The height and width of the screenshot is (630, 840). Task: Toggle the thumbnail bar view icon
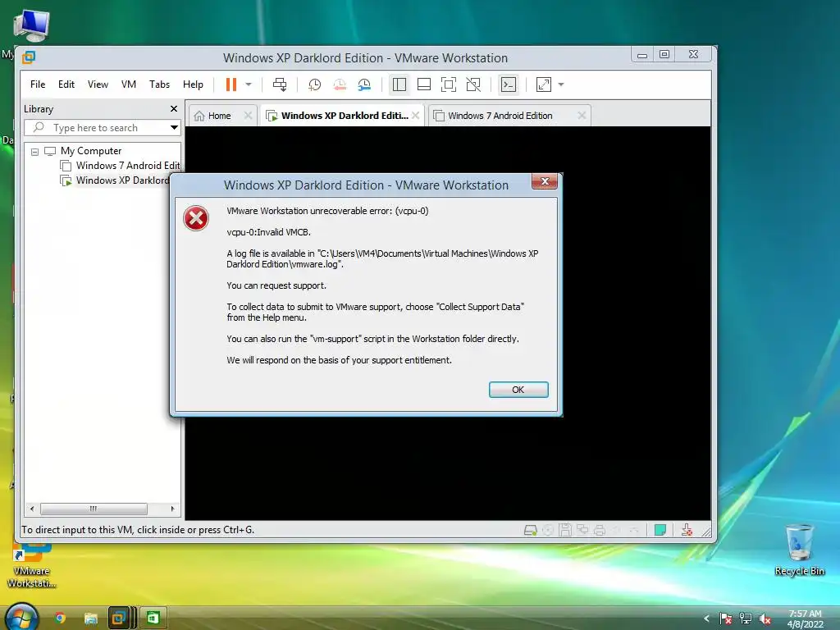pos(424,84)
